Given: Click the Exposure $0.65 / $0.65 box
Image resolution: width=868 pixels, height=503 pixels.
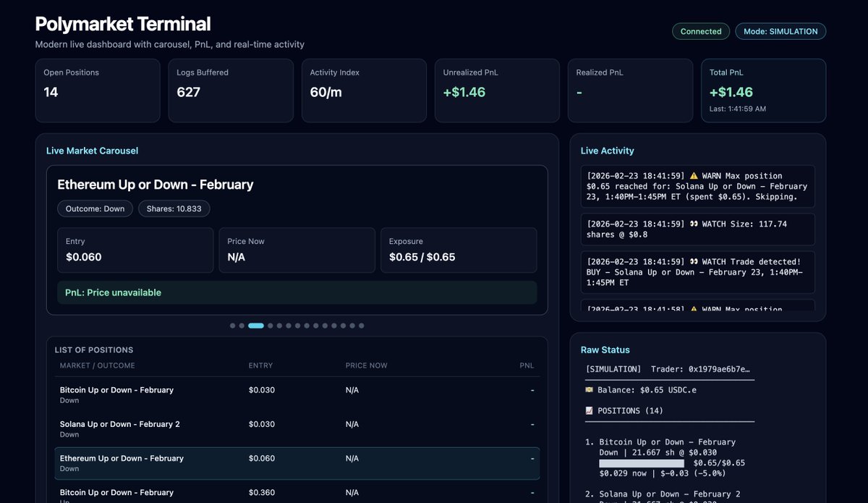Looking at the screenshot, I should [459, 250].
